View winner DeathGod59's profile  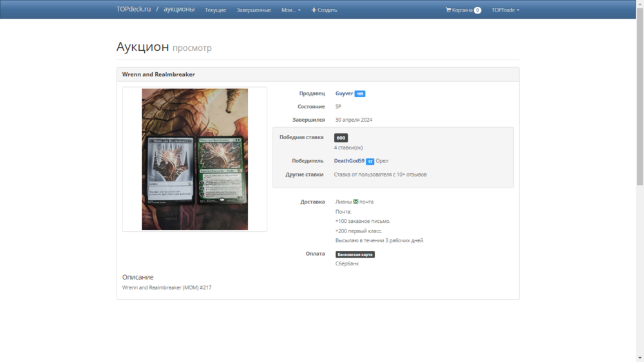(x=349, y=161)
